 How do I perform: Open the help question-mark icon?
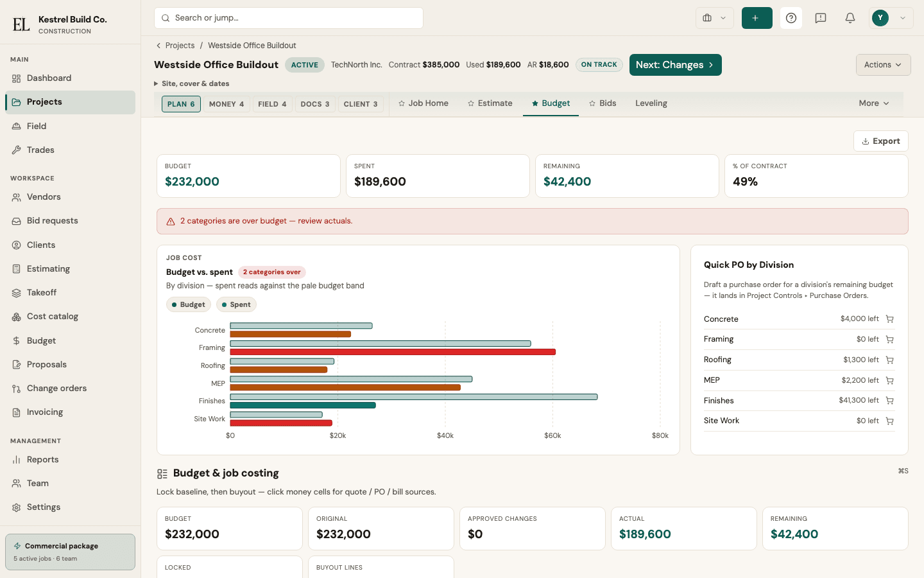pos(791,18)
